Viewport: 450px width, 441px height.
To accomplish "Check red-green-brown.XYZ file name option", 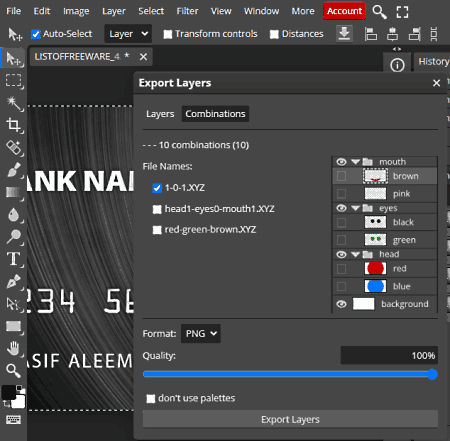I will [157, 230].
